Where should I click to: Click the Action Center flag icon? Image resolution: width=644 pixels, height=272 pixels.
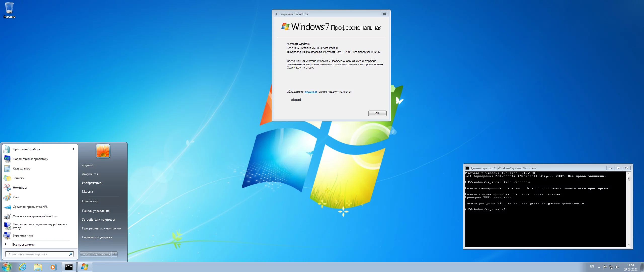605,267
